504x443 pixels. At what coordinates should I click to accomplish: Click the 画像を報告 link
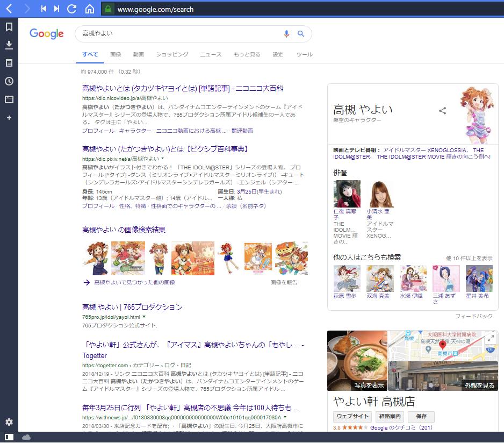tap(284, 282)
